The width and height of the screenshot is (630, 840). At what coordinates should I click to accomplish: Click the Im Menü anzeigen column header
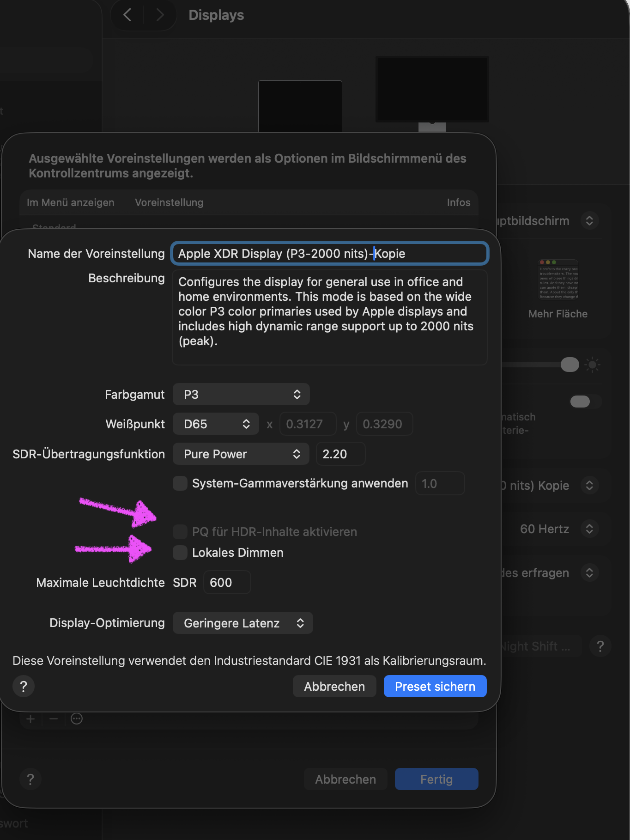[71, 202]
